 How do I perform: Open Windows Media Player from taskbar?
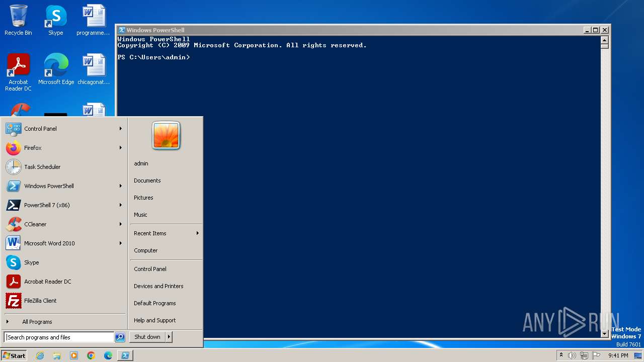tap(74, 355)
